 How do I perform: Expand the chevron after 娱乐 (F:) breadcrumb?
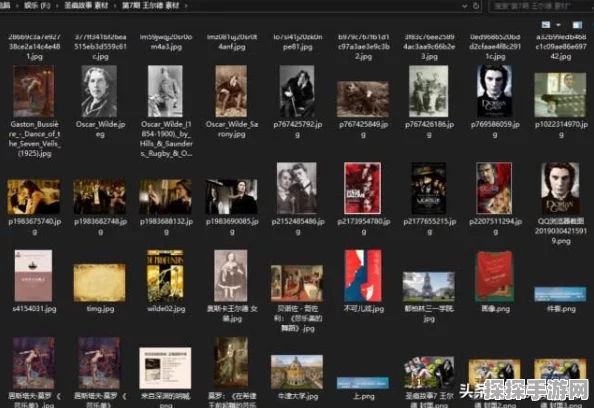tap(57, 6)
